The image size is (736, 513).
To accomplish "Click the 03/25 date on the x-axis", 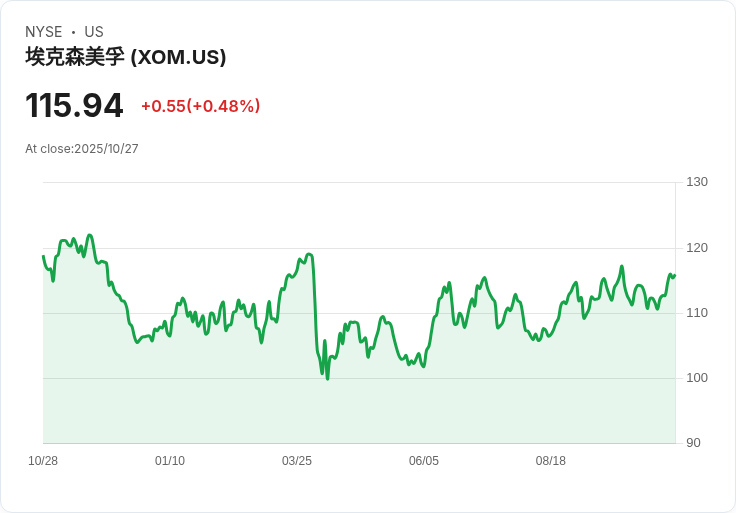I will pyautogui.click(x=297, y=461).
